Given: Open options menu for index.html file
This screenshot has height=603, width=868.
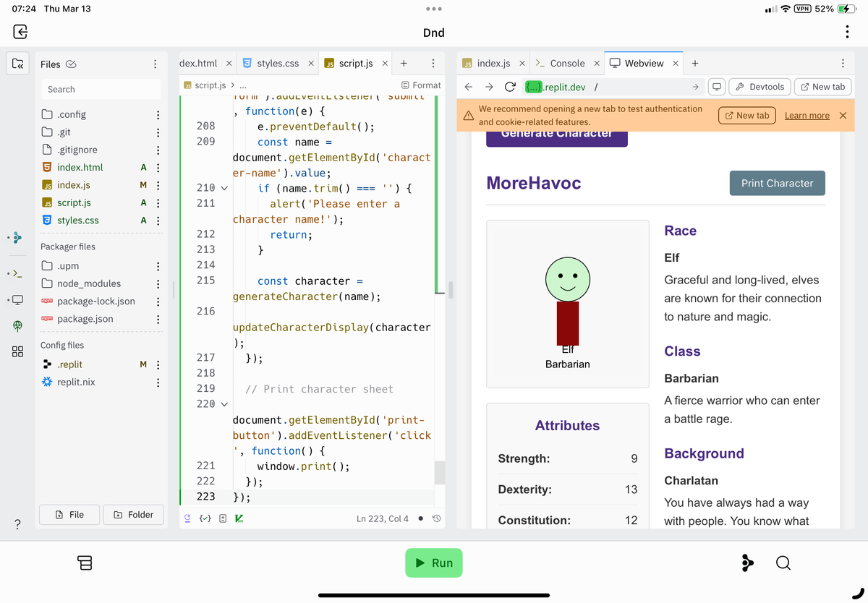Looking at the screenshot, I should [x=158, y=168].
